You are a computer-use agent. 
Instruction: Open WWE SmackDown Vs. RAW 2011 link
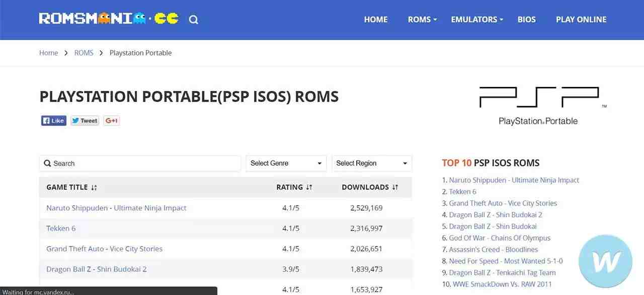[x=502, y=284]
